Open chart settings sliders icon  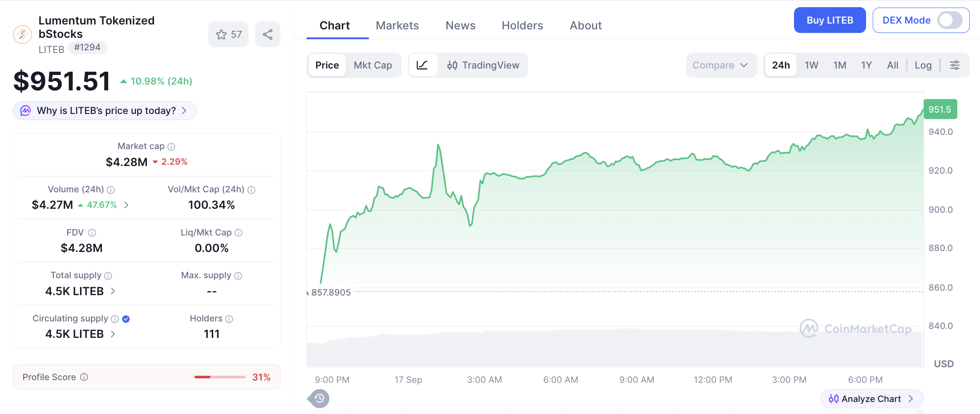pyautogui.click(x=955, y=65)
